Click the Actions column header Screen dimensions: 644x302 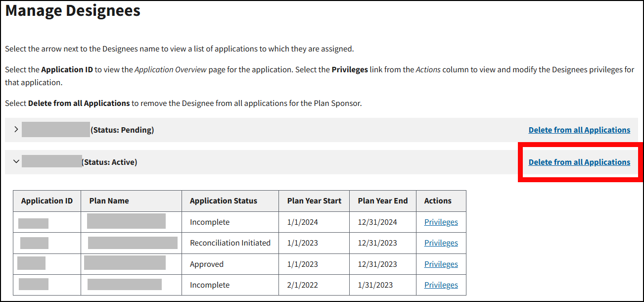[x=438, y=201]
